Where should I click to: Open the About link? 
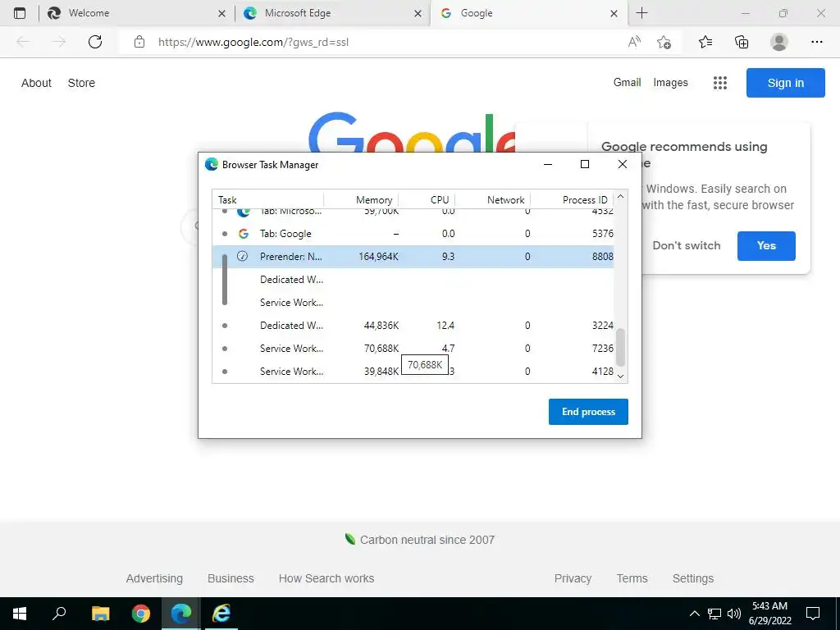[36, 83]
